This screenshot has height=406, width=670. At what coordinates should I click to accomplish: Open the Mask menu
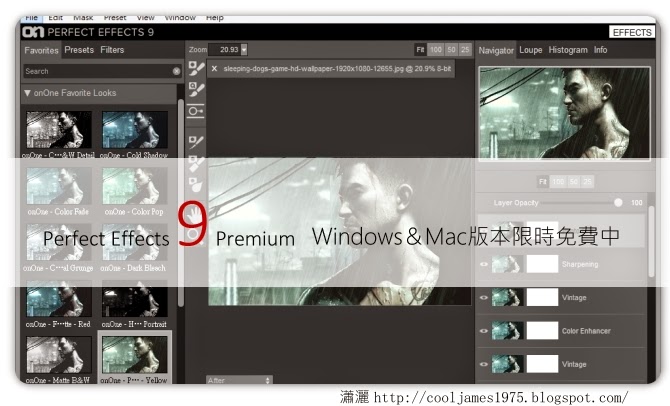83,18
